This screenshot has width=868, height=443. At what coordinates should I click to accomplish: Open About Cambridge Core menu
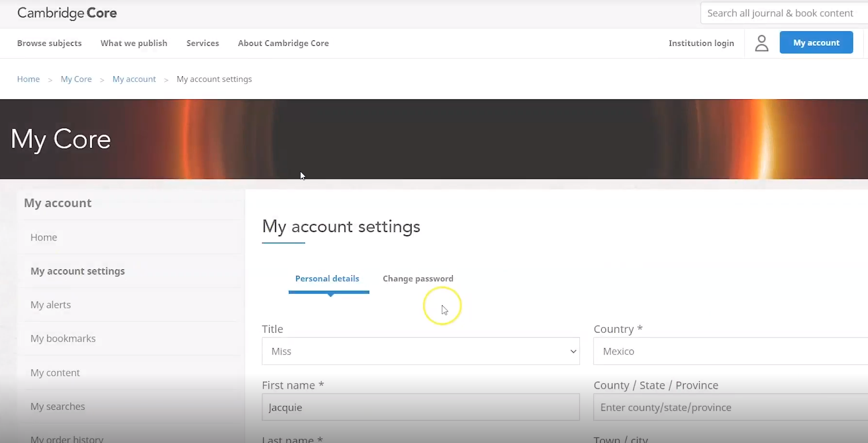click(283, 43)
